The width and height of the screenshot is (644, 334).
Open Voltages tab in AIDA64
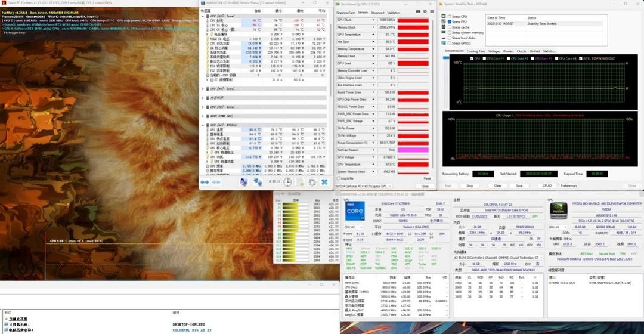coord(494,51)
